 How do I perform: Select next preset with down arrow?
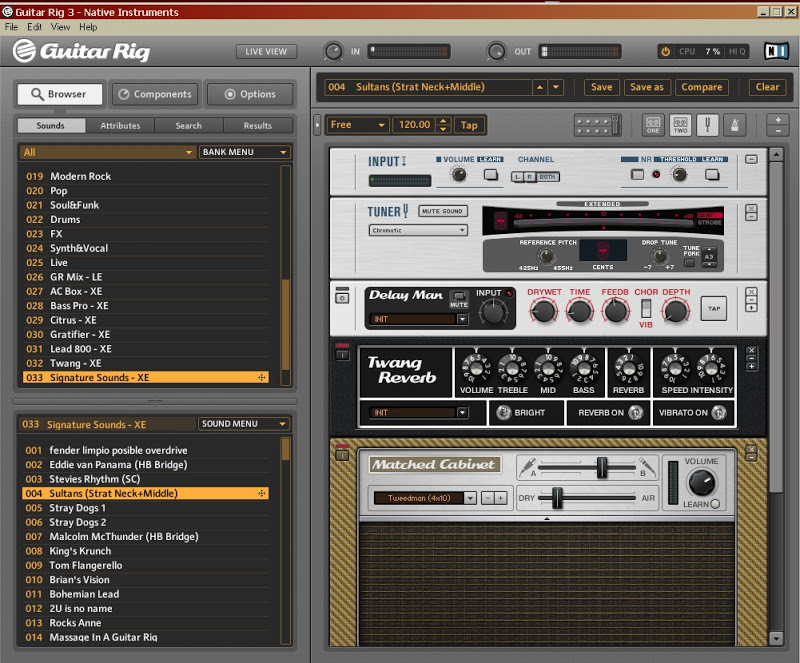(x=556, y=87)
